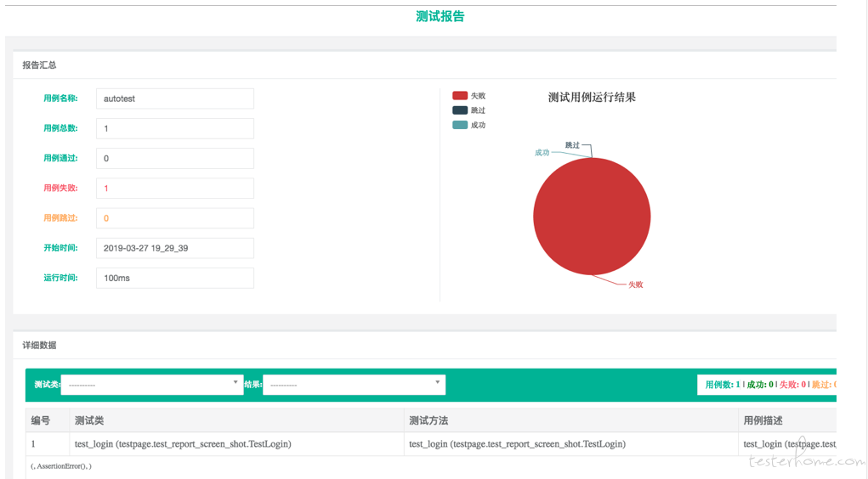The height and width of the screenshot is (479, 868).
Task: Click the 用例通过 field
Action: (175, 158)
